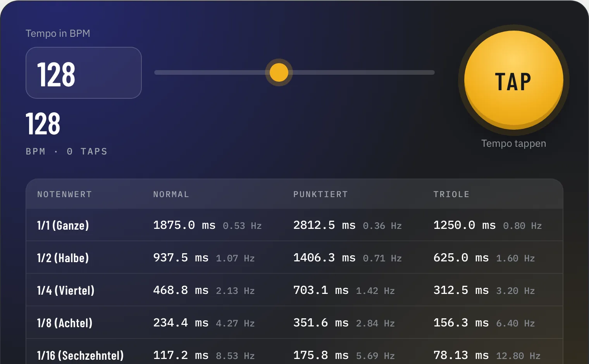589x364 pixels.
Task: Click the 703.1 ms dotted value
Action: pyautogui.click(x=321, y=290)
